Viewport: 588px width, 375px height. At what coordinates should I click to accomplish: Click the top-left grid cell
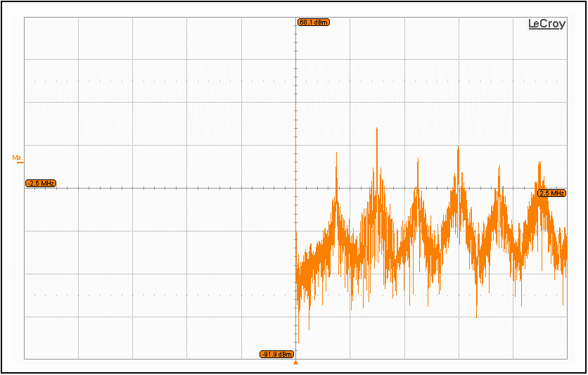(51, 39)
